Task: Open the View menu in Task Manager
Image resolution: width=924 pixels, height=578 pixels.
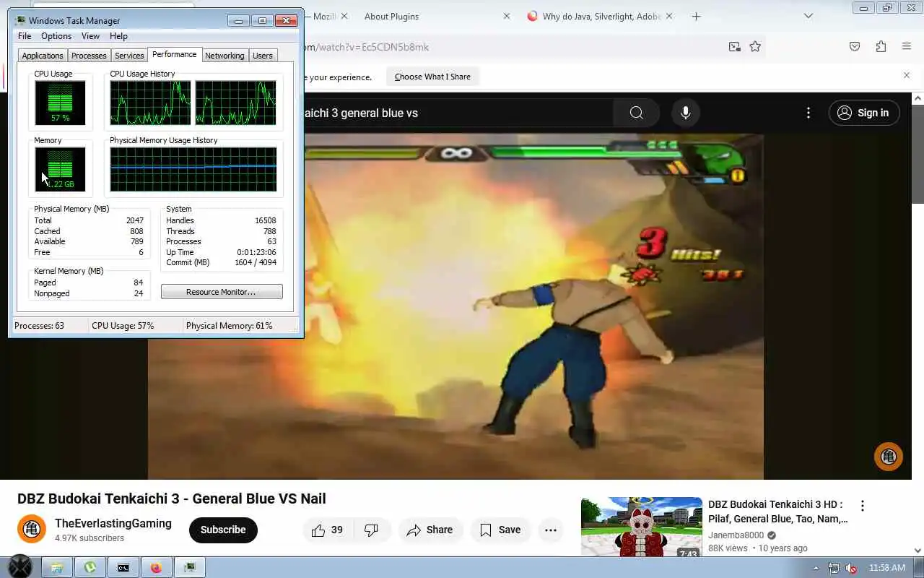Action: 90,36
